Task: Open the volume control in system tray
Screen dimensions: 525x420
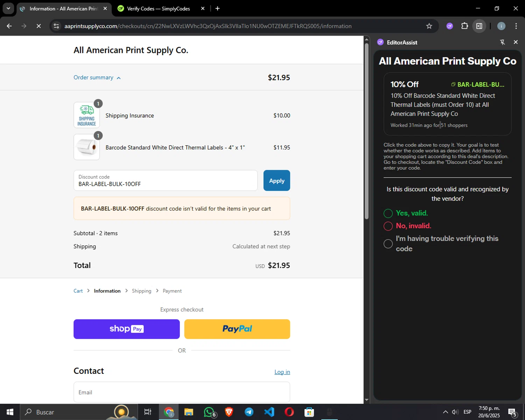Action: pyautogui.click(x=455, y=412)
